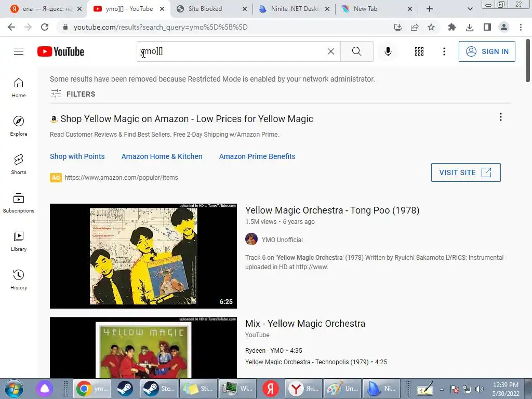Switch to the Site Blocked tab
532x399 pixels.
[210, 9]
